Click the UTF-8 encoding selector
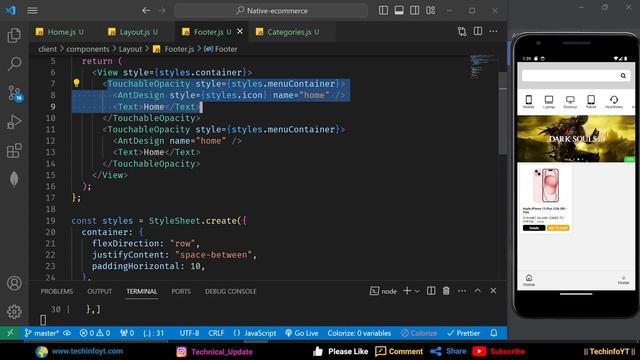Viewport: 640px width, 360px height. 189,333
